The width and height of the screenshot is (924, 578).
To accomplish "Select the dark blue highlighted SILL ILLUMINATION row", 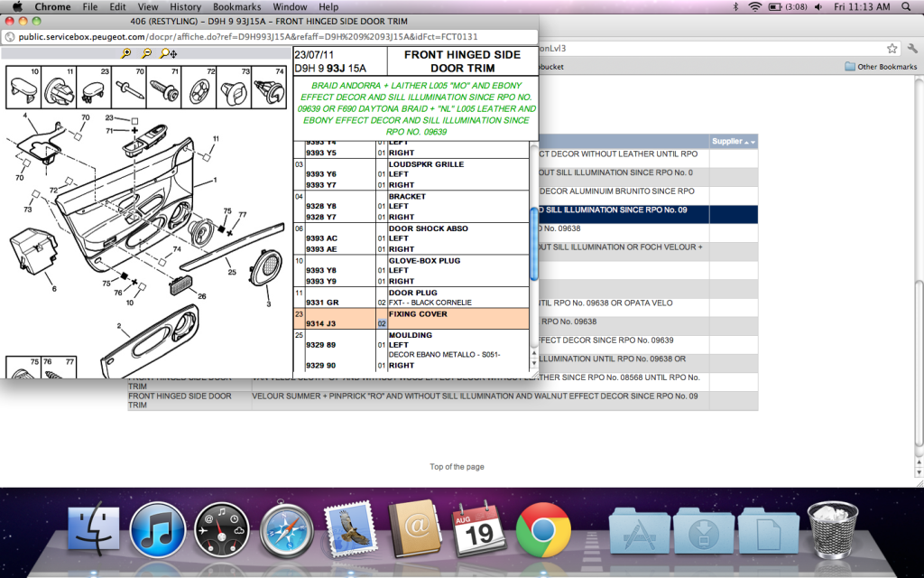I will (x=648, y=214).
